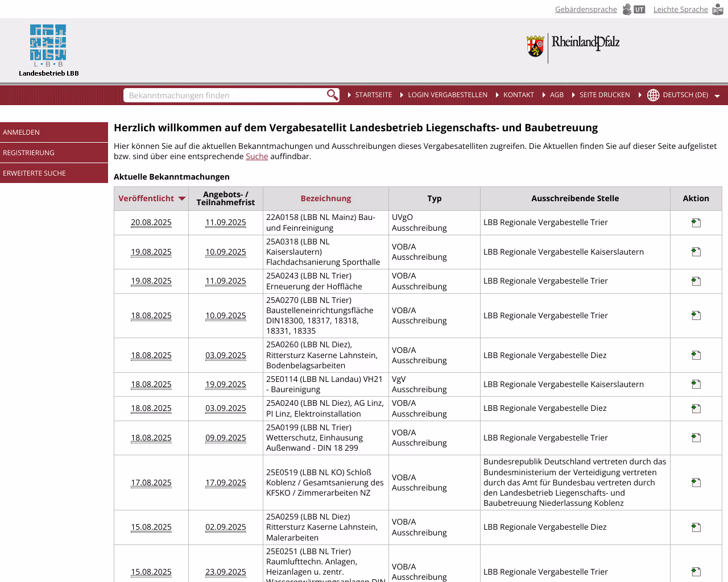728x582 pixels.
Task: Click the search magnifier icon
Action: tap(332, 95)
